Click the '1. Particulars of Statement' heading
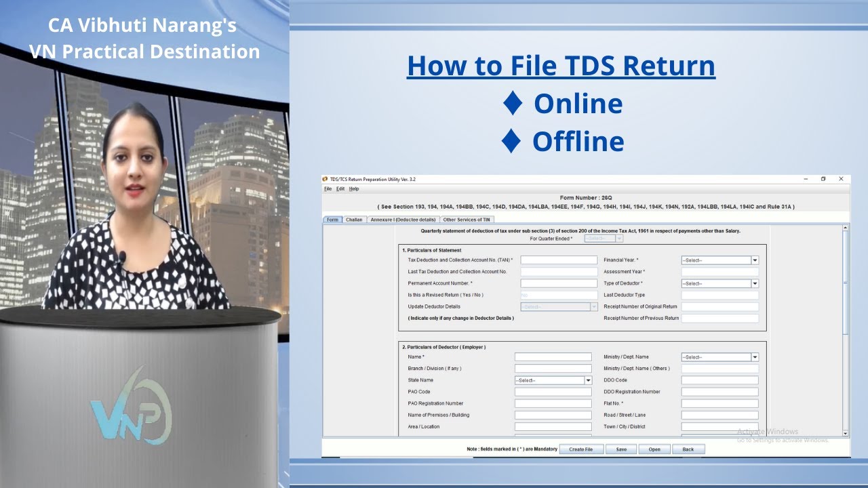This screenshot has height=488, width=868. point(432,250)
